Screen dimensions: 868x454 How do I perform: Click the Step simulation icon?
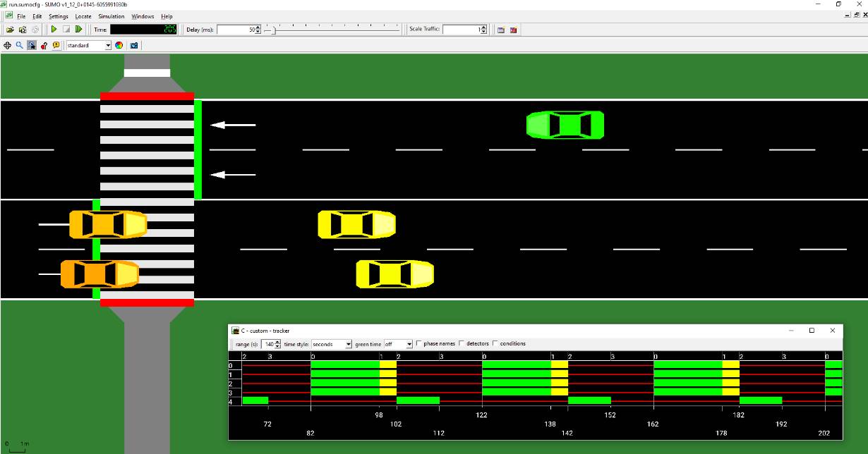pyautogui.click(x=78, y=30)
